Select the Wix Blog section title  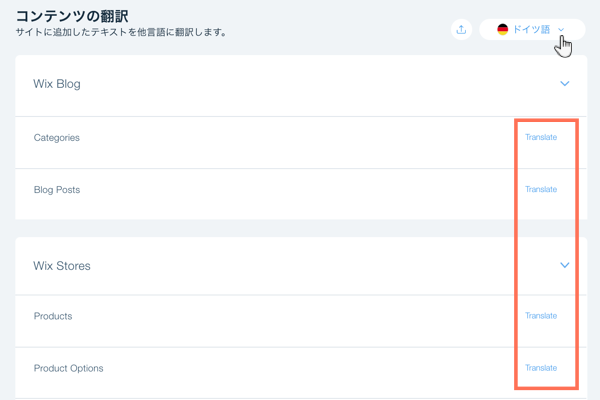57,84
